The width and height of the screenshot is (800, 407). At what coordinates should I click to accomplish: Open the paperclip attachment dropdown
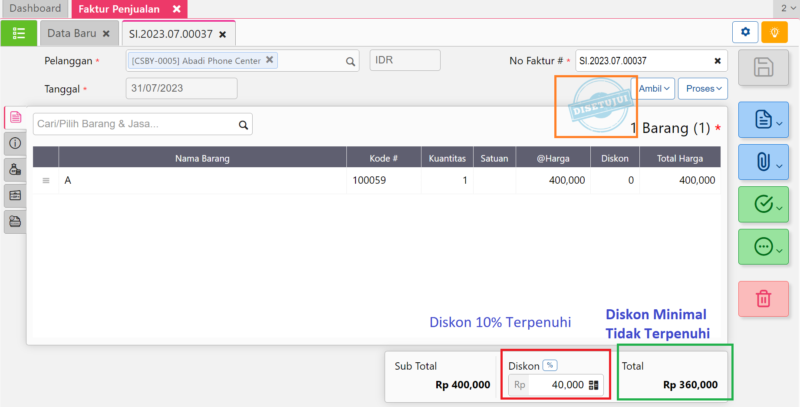763,160
